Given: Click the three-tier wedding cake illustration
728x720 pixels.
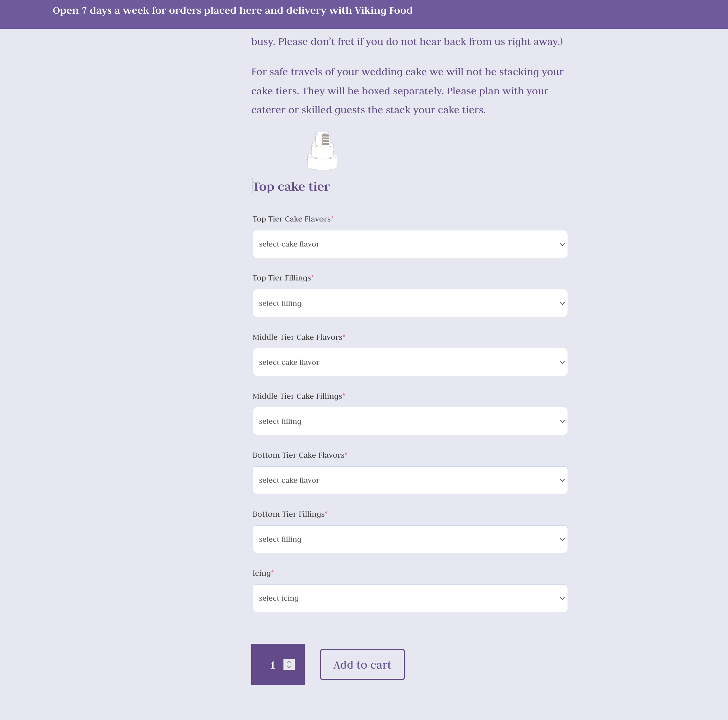Looking at the screenshot, I should coord(322,151).
